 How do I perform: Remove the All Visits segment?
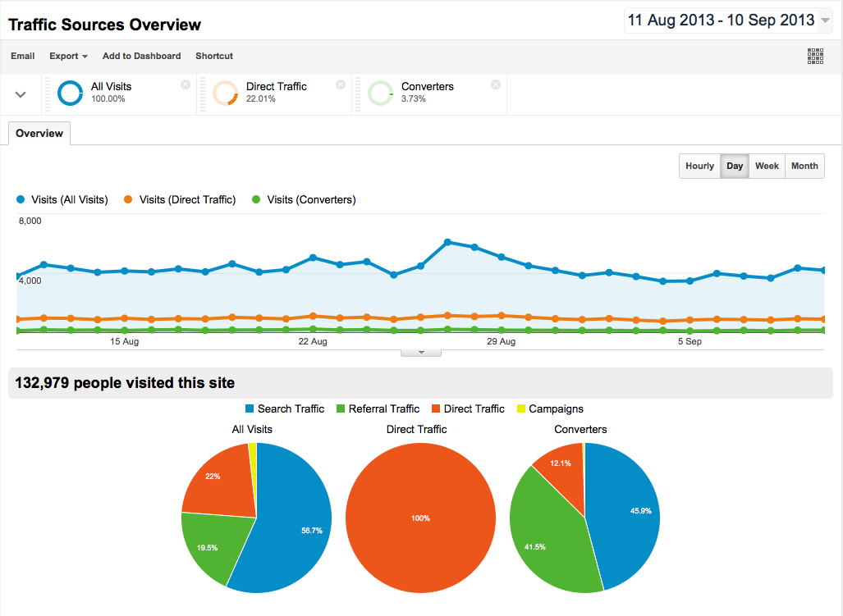[186, 84]
